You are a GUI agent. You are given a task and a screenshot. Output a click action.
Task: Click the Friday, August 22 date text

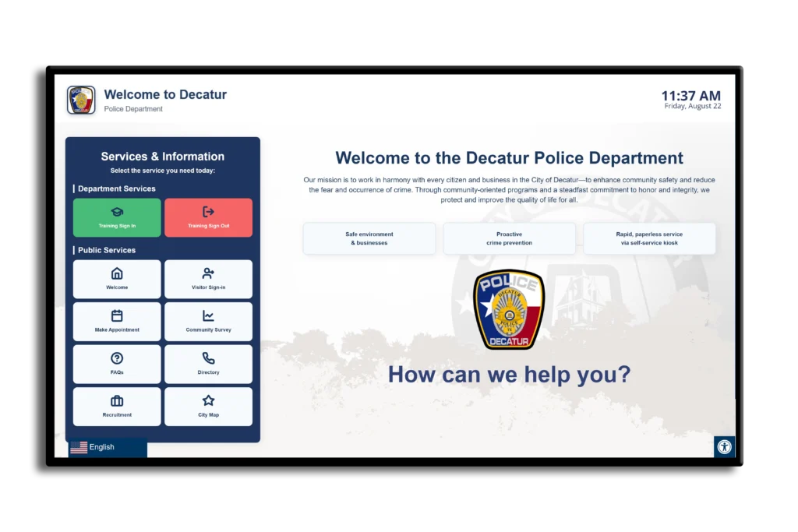[693, 106]
